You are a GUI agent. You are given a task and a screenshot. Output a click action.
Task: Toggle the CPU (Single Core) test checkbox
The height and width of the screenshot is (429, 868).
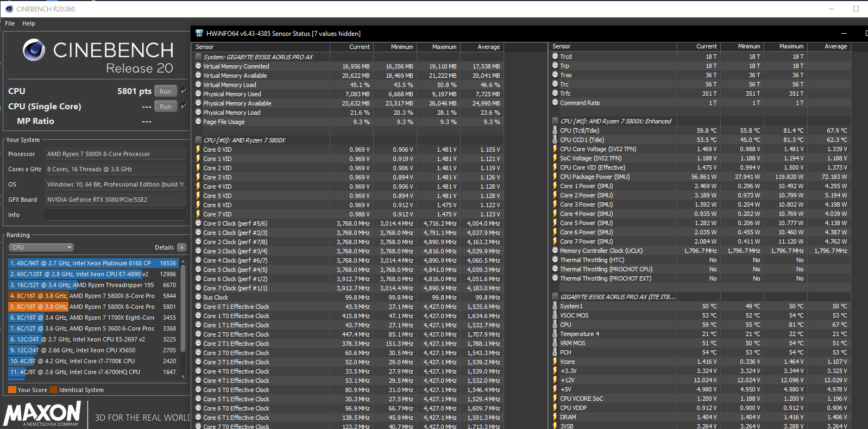click(184, 106)
